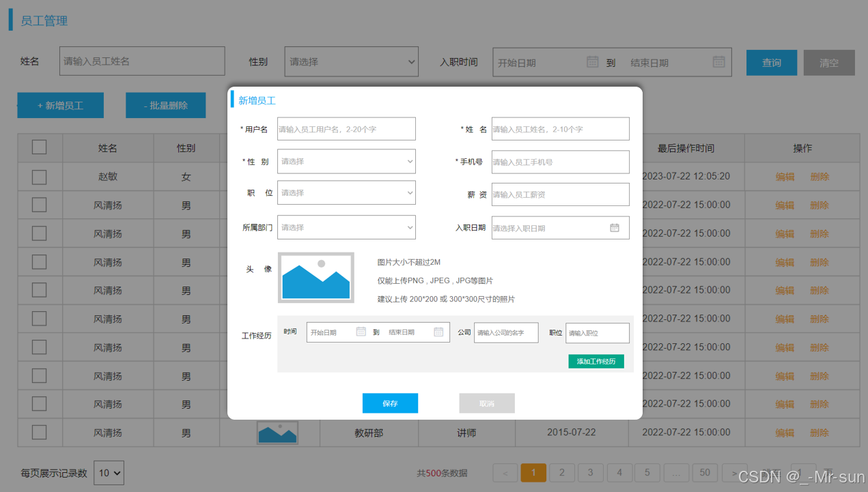Focus the 薪资 input field

tap(561, 194)
